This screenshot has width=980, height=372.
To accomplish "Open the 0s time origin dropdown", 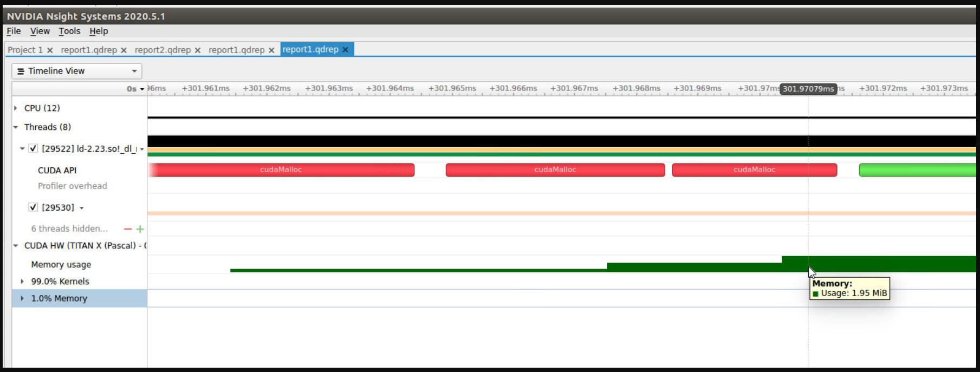I will tap(135, 89).
